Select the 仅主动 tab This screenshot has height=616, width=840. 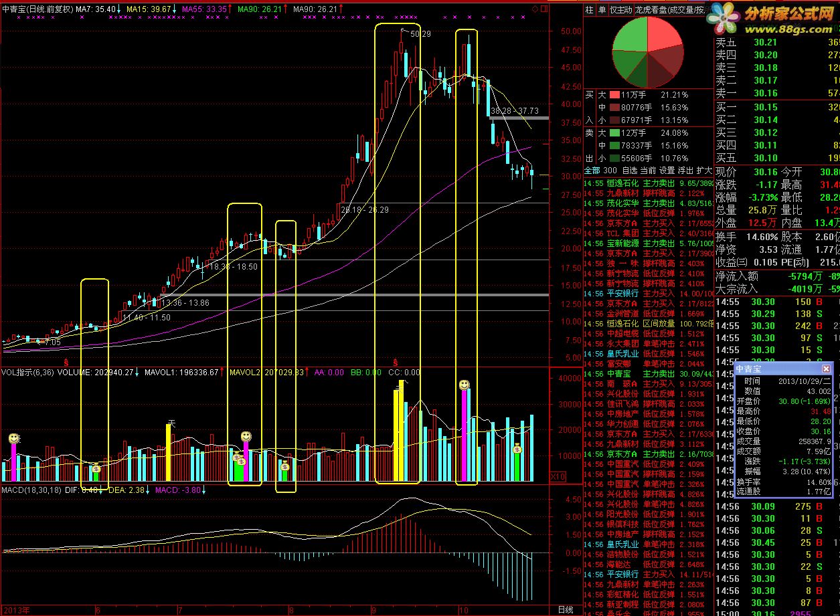(620, 10)
